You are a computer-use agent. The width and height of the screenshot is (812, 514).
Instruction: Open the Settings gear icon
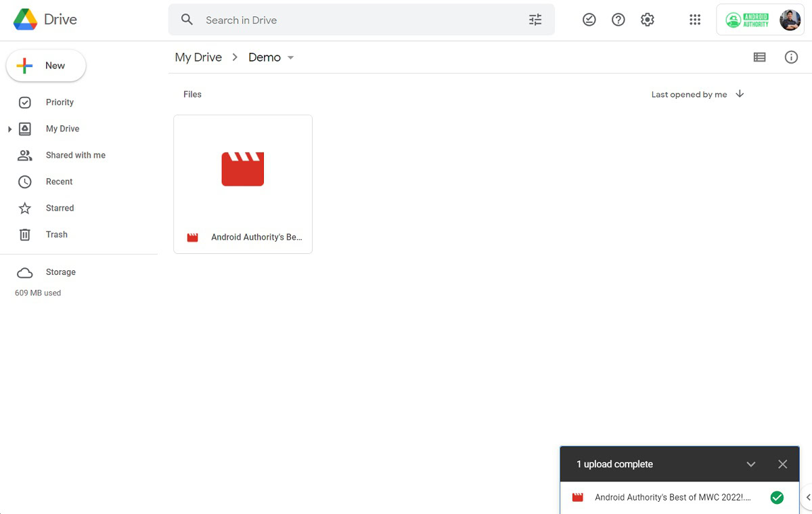(648, 20)
